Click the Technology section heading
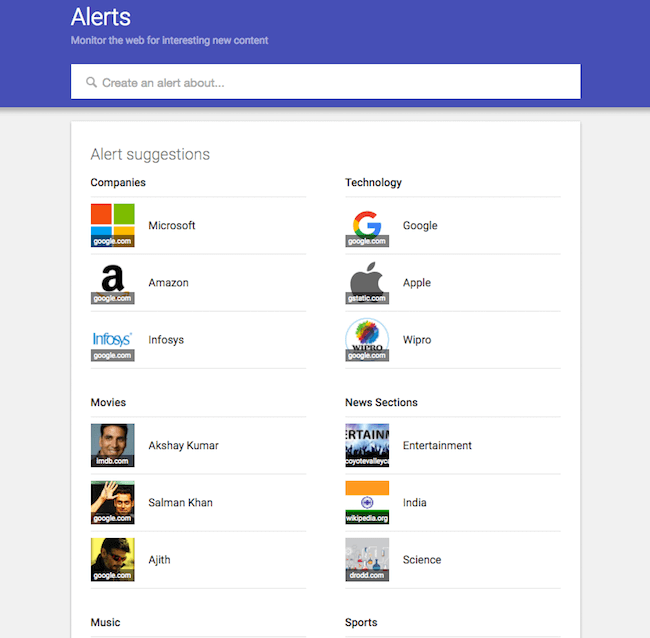Image resolution: width=650 pixels, height=638 pixels. (x=374, y=182)
